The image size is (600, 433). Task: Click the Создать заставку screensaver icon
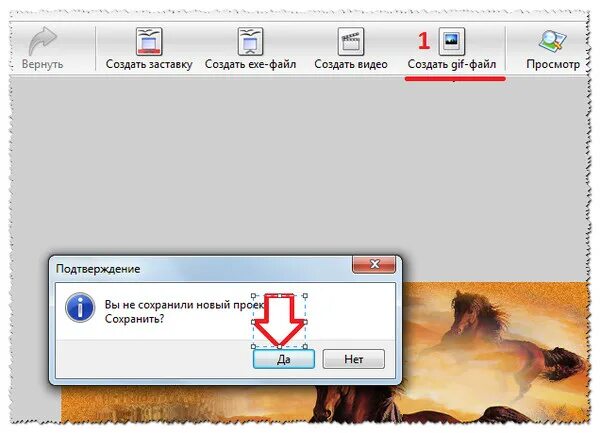(149, 41)
